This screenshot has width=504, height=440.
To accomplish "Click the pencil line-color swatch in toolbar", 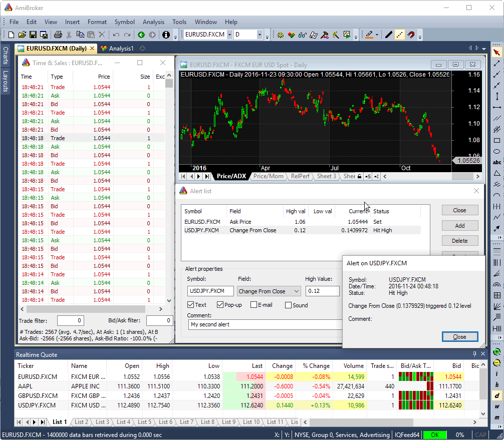I will tap(370, 35).
